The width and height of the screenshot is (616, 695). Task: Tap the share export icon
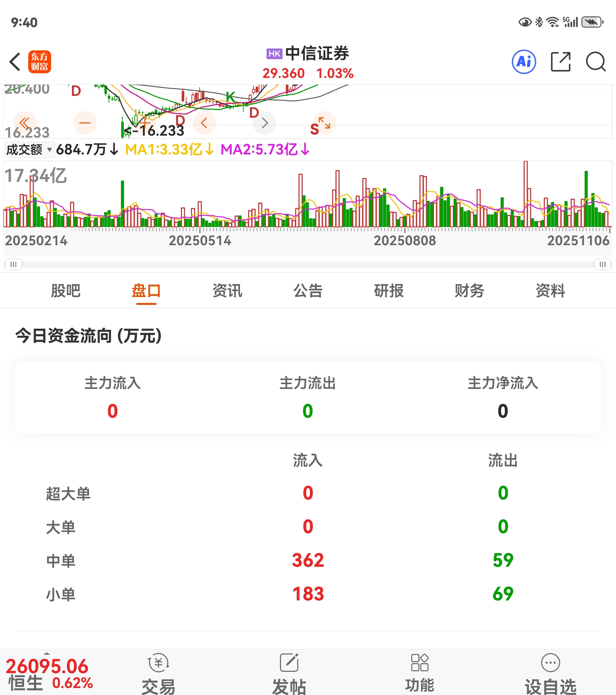(560, 62)
